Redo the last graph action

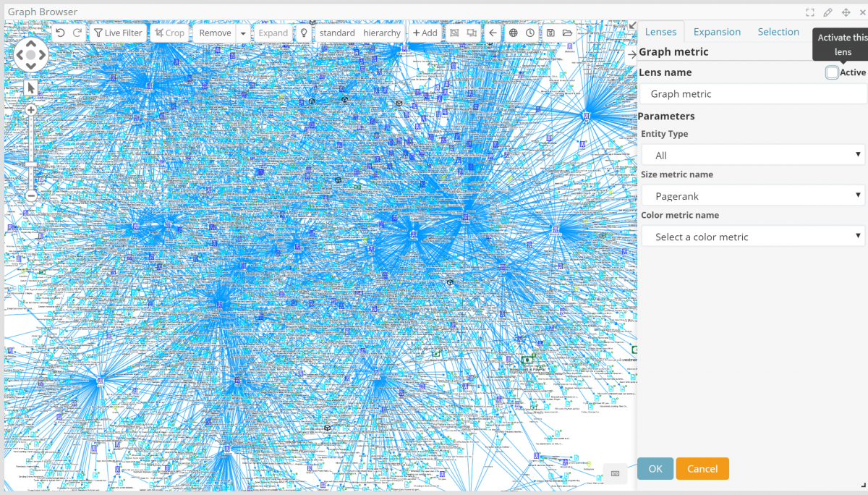click(76, 33)
